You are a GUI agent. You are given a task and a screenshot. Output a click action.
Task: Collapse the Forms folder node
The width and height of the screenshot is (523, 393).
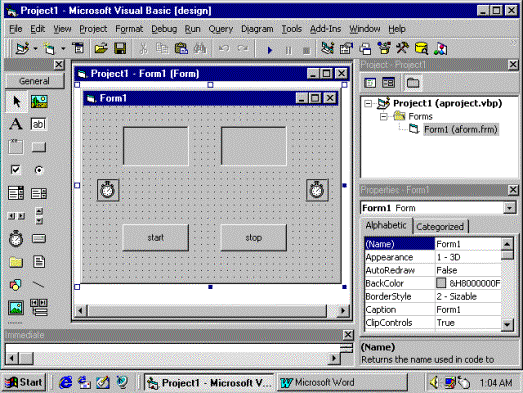(x=384, y=116)
